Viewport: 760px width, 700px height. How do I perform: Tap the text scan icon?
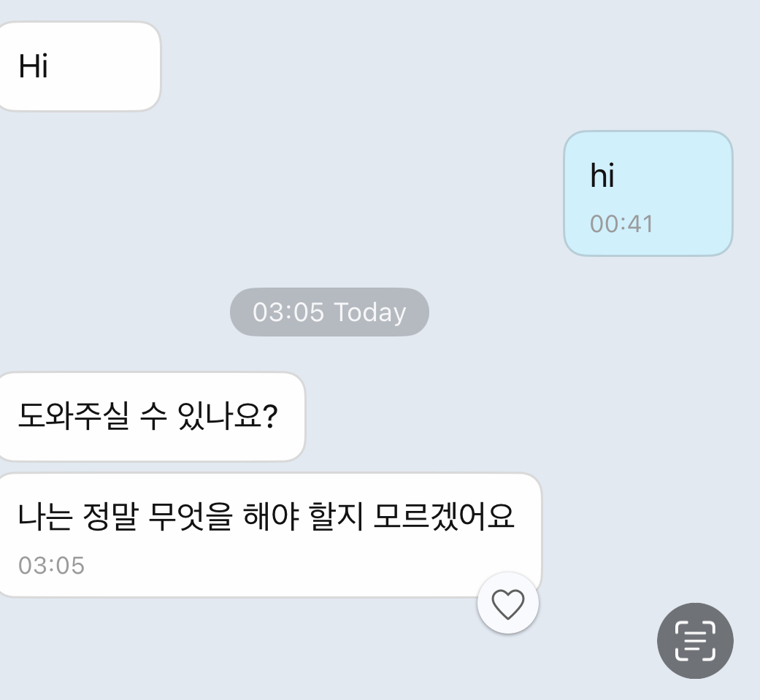(695, 641)
